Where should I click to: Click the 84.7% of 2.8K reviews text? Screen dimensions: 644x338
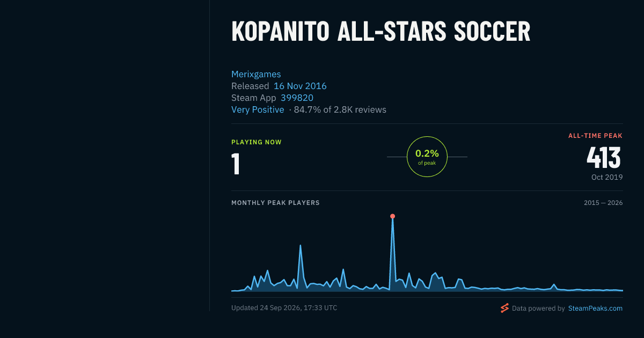click(340, 109)
